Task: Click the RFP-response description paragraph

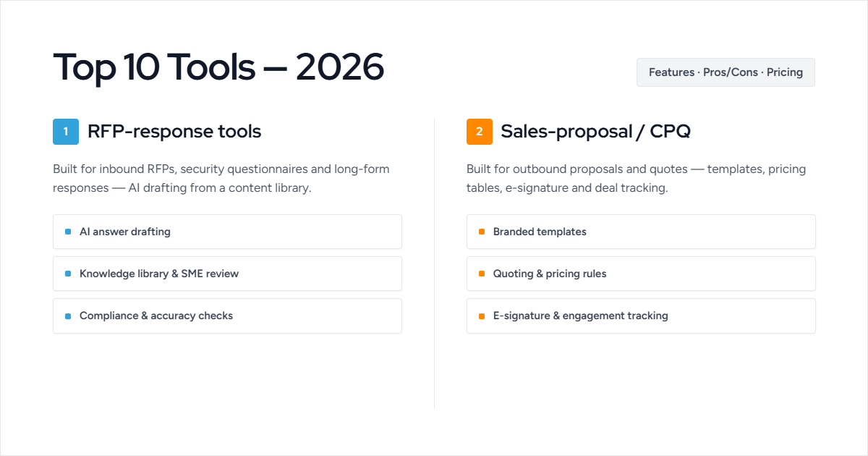Action: click(221, 178)
